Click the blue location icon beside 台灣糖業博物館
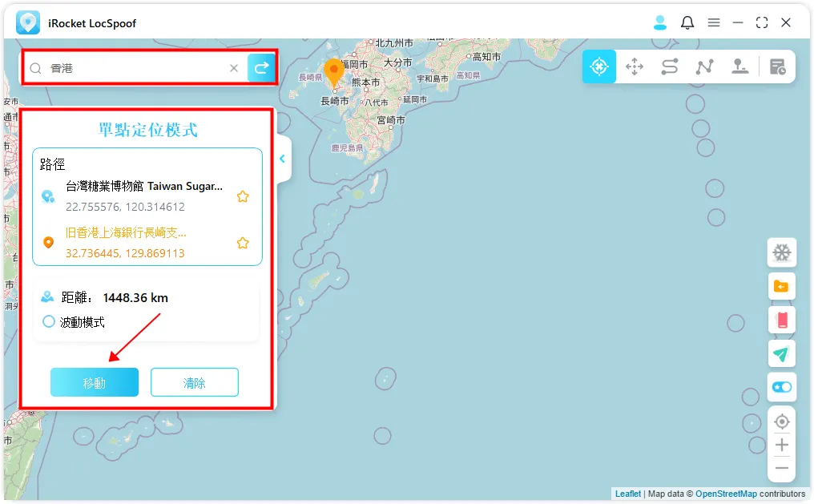The width and height of the screenshot is (814, 504). pyautogui.click(x=48, y=197)
